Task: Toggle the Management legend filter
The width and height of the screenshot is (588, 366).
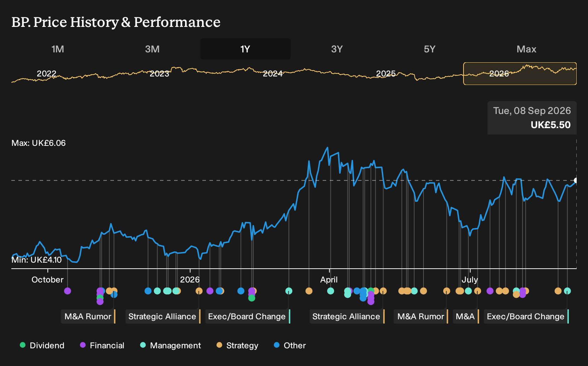Action: (171, 345)
